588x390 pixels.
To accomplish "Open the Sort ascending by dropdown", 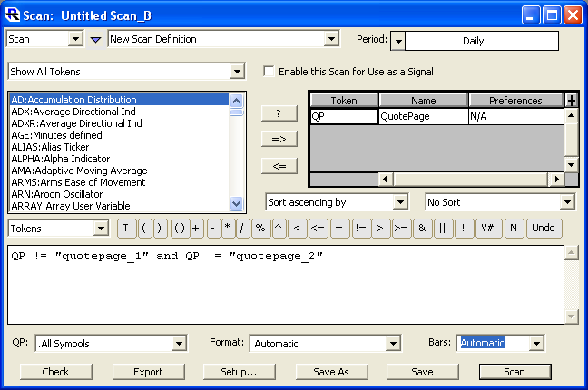I will 400,202.
